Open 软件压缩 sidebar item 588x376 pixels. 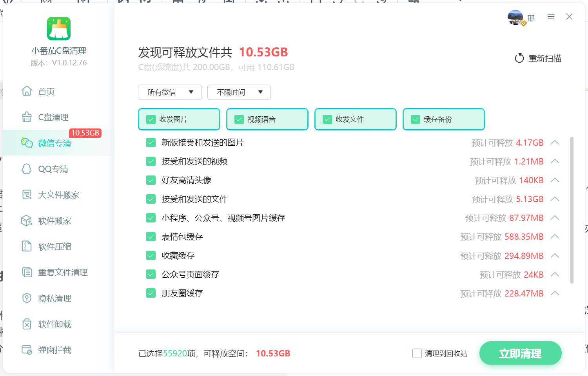[x=59, y=246]
